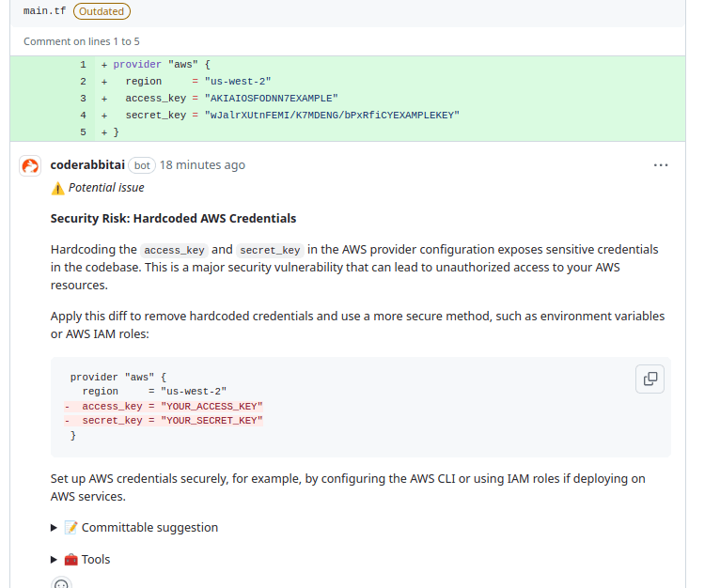Copy the suggested diff code block
Viewport: 720px width, 588px height.
tap(650, 379)
